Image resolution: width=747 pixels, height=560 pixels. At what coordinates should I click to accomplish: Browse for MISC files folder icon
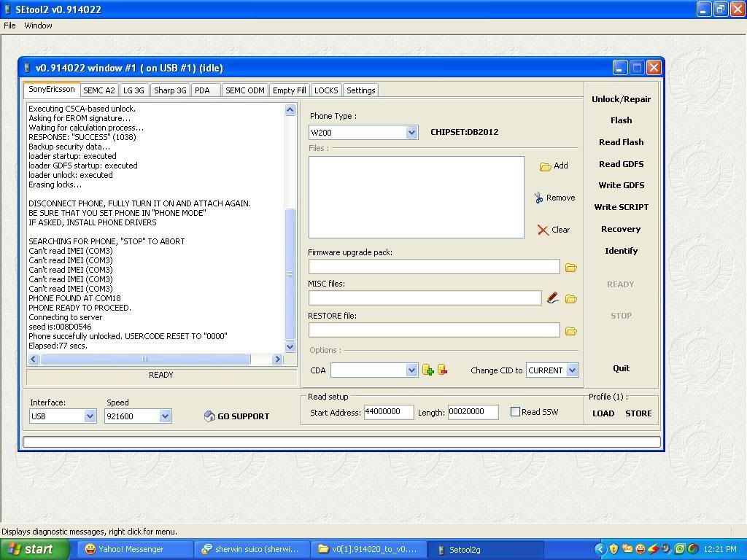point(570,299)
